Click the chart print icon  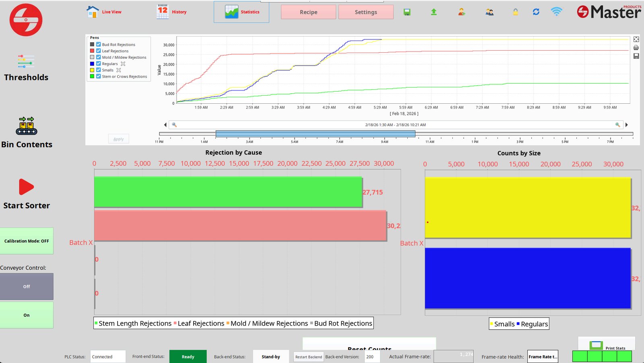click(x=636, y=47)
